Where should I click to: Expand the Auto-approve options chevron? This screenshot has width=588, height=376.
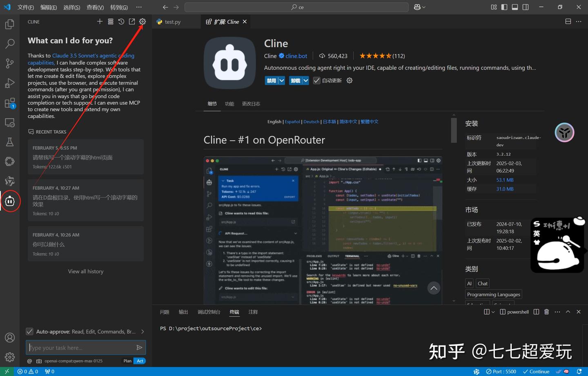[x=143, y=331]
